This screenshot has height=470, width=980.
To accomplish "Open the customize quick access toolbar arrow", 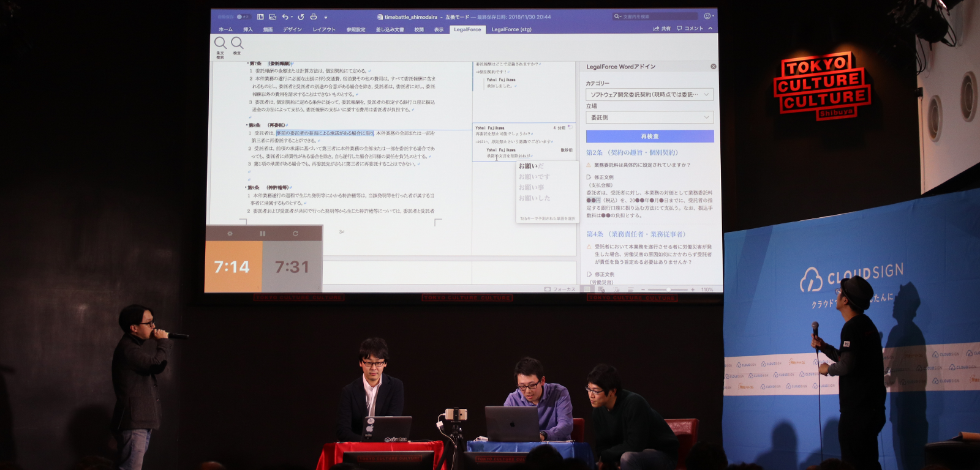I will click(326, 17).
